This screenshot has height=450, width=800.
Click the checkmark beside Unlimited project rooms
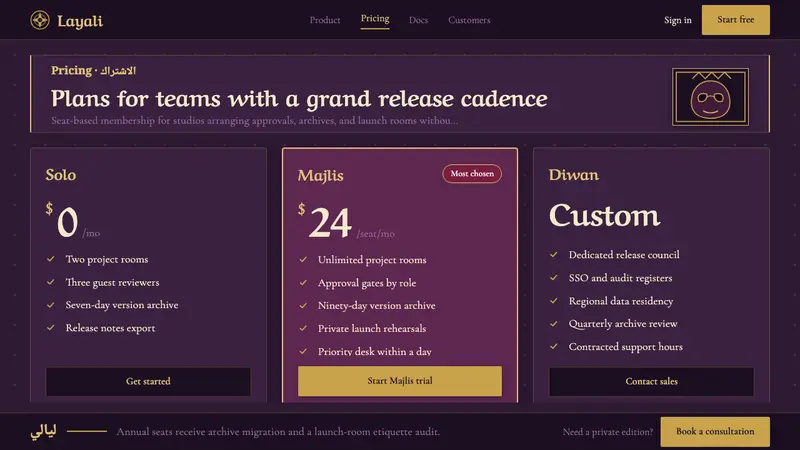[303, 259]
